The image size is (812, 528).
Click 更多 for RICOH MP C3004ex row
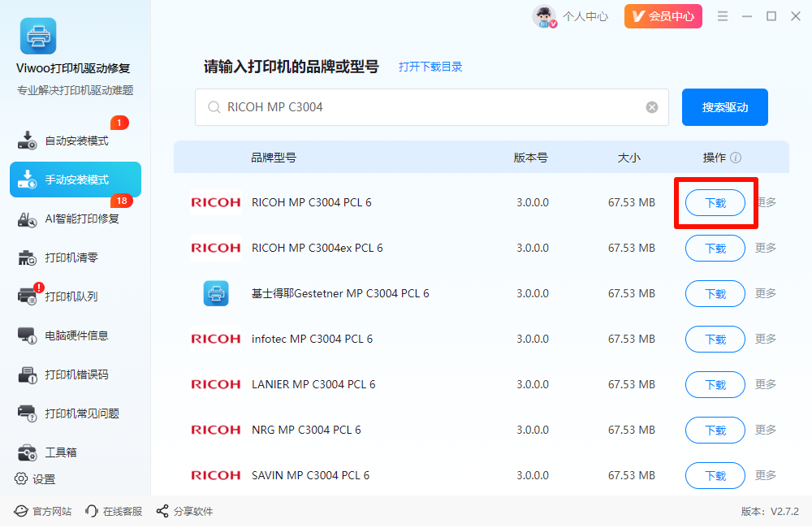click(x=766, y=248)
